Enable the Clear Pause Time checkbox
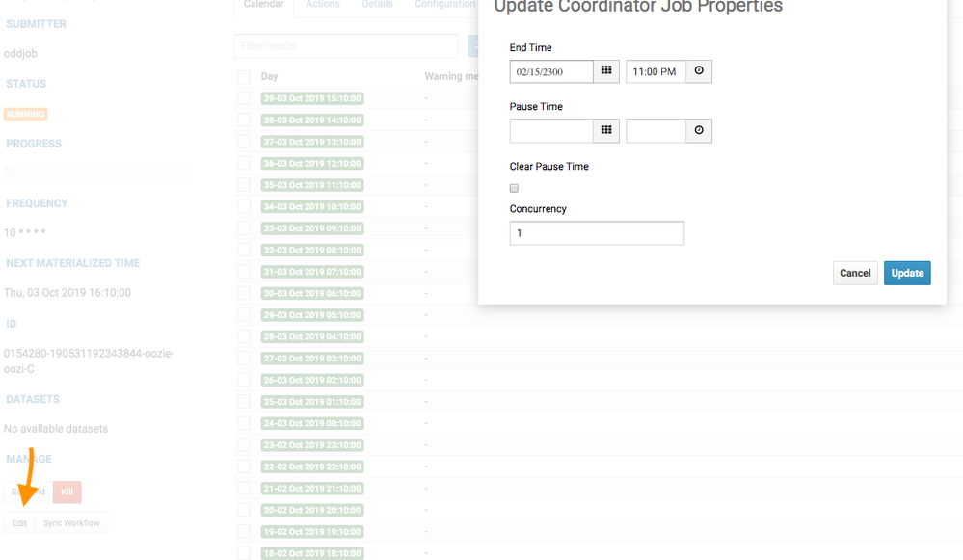The width and height of the screenshot is (963, 560). (514, 189)
